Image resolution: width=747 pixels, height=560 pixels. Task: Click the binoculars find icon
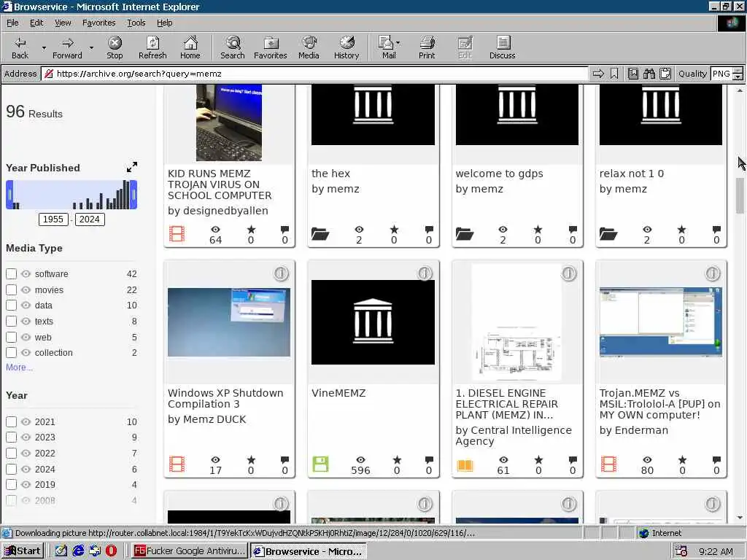click(x=649, y=74)
